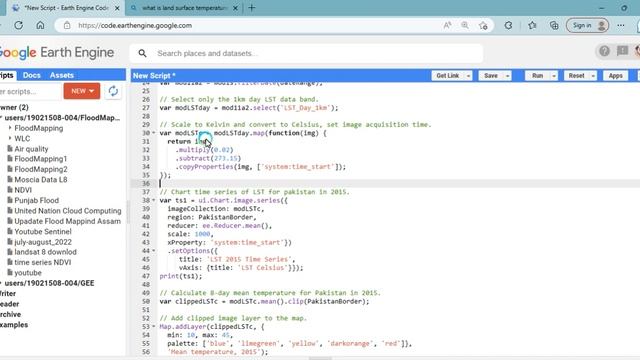
Task: Click the Save button
Action: click(x=491, y=76)
